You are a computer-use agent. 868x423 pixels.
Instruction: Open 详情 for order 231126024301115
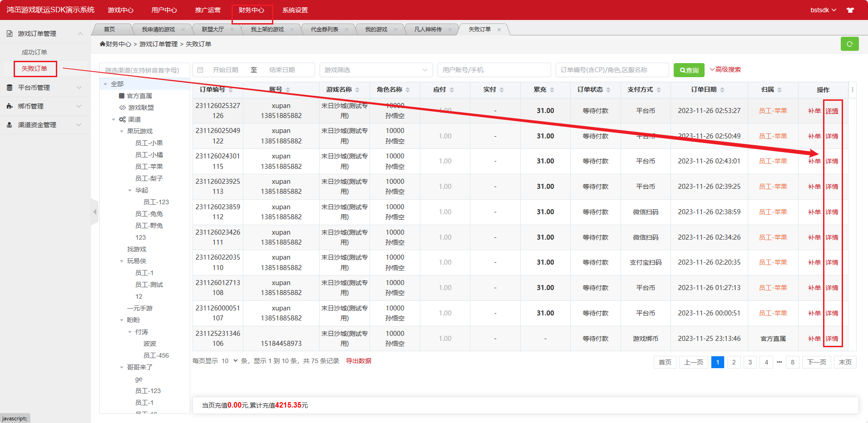(832, 161)
